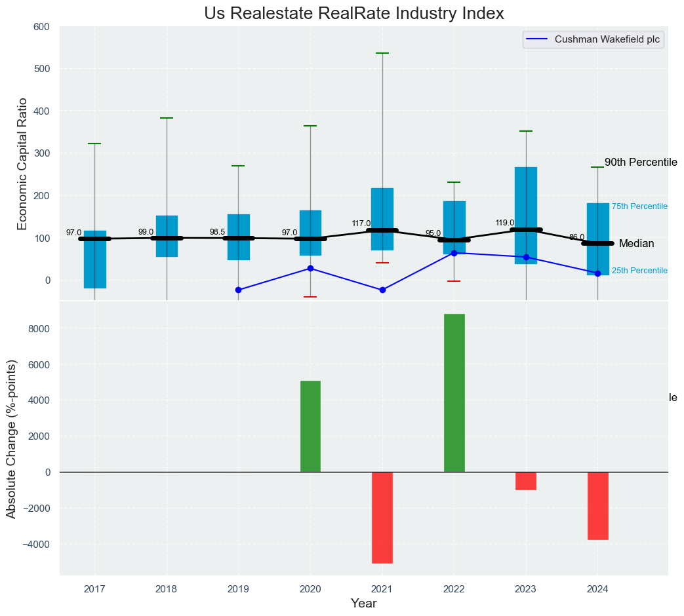This screenshot has width=684, height=616.
Task: Click the blue legend line sample
Action: click(537, 39)
